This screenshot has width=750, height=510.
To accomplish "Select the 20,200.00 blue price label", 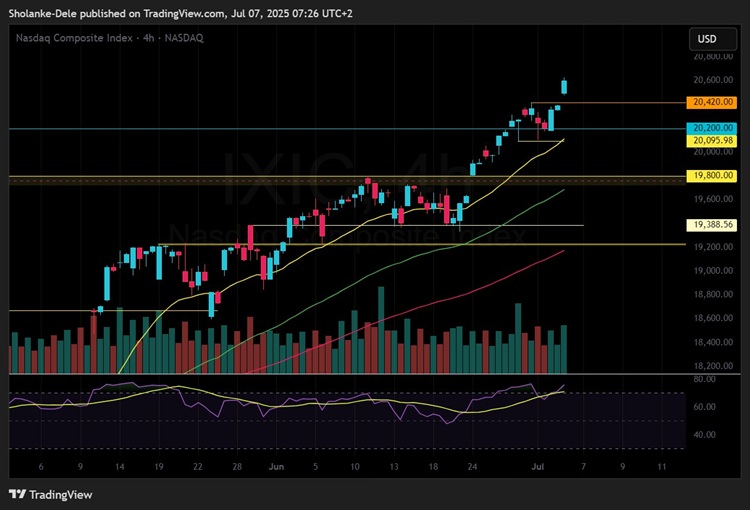I will pos(711,128).
